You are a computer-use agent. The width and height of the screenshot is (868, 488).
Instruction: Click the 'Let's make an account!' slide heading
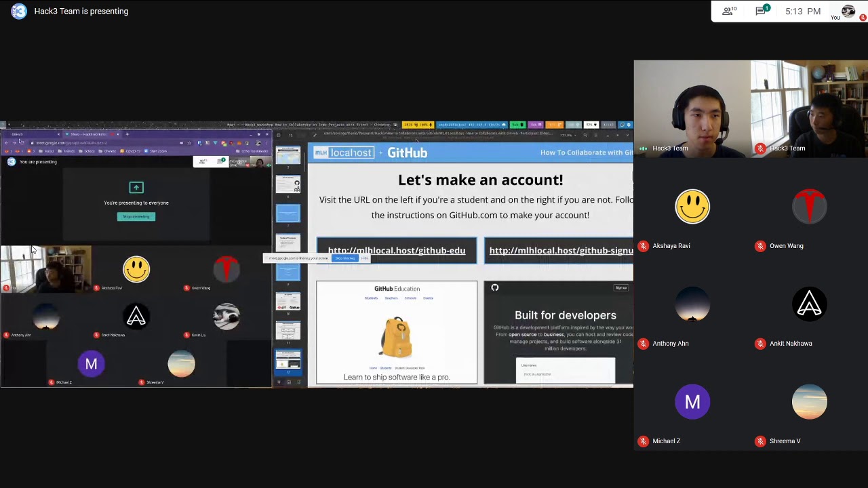pos(480,180)
